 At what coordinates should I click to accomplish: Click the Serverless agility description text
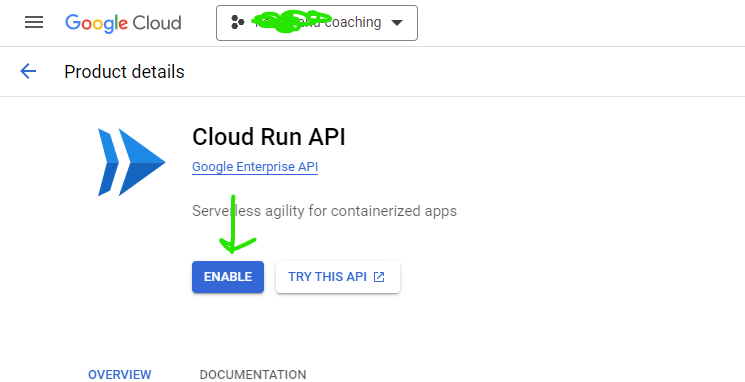click(324, 210)
